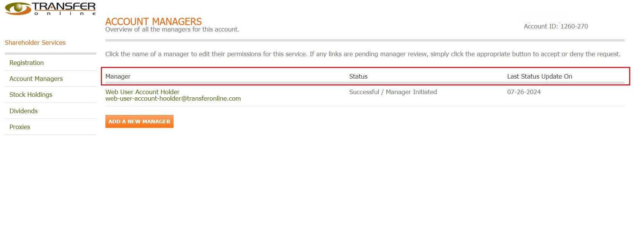Click the orange ACCOUNT MANAGERS page title

point(153,21)
